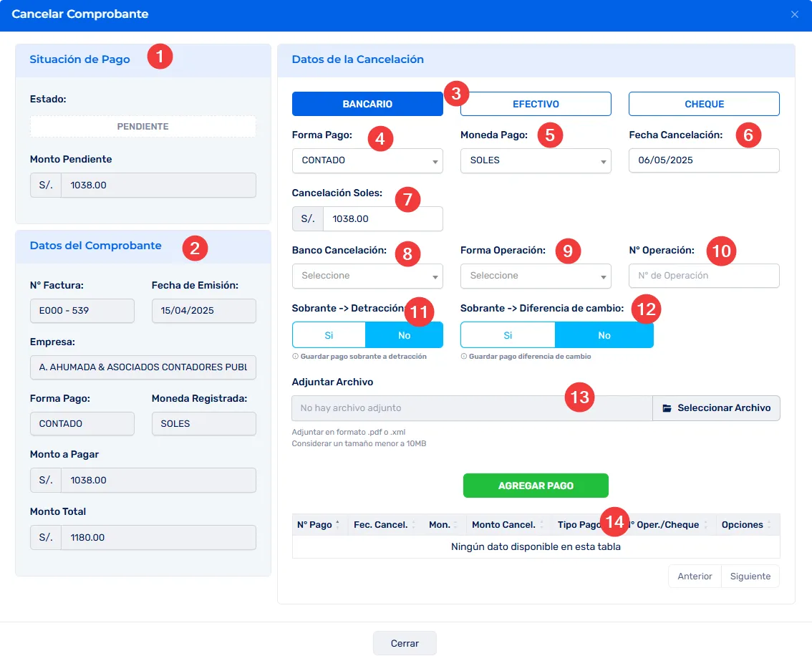
Task: Click the Cerrar button
Action: coord(405,643)
